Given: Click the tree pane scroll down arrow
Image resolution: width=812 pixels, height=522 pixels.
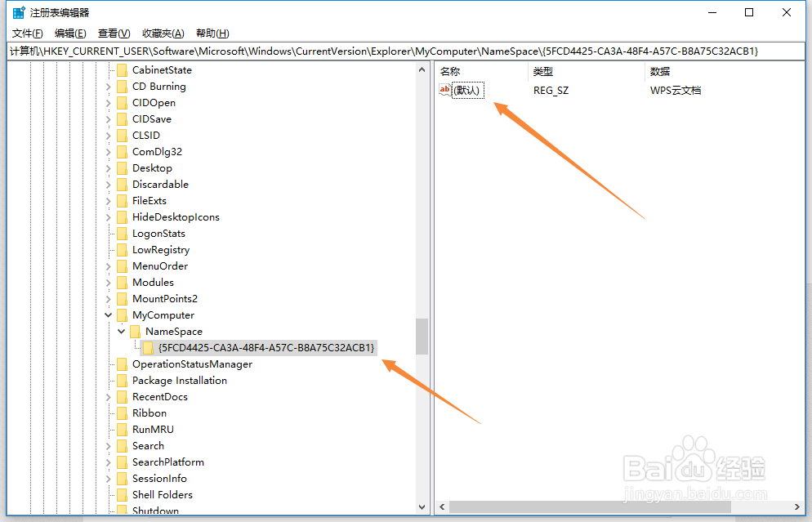Looking at the screenshot, I should 422,507.
